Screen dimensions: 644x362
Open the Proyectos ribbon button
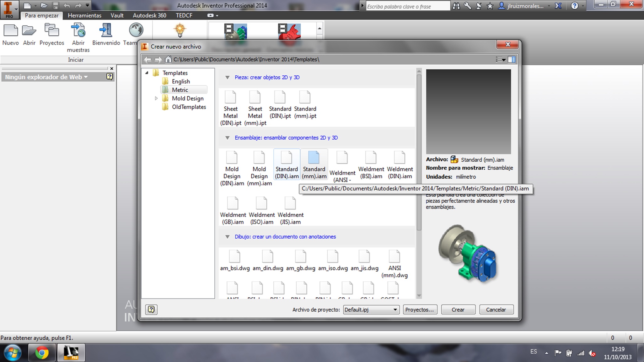click(x=52, y=35)
